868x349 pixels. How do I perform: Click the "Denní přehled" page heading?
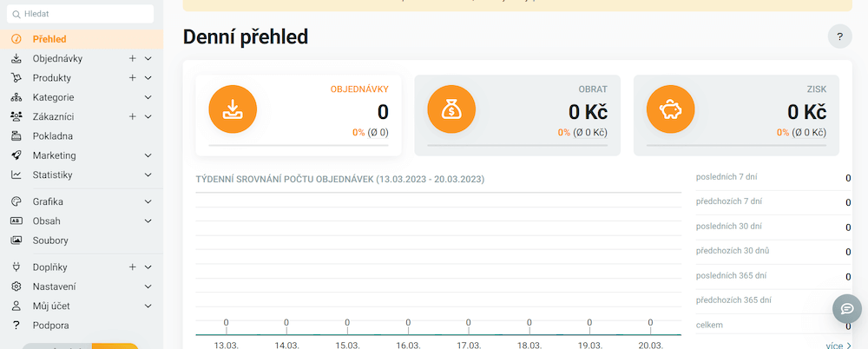pos(246,37)
